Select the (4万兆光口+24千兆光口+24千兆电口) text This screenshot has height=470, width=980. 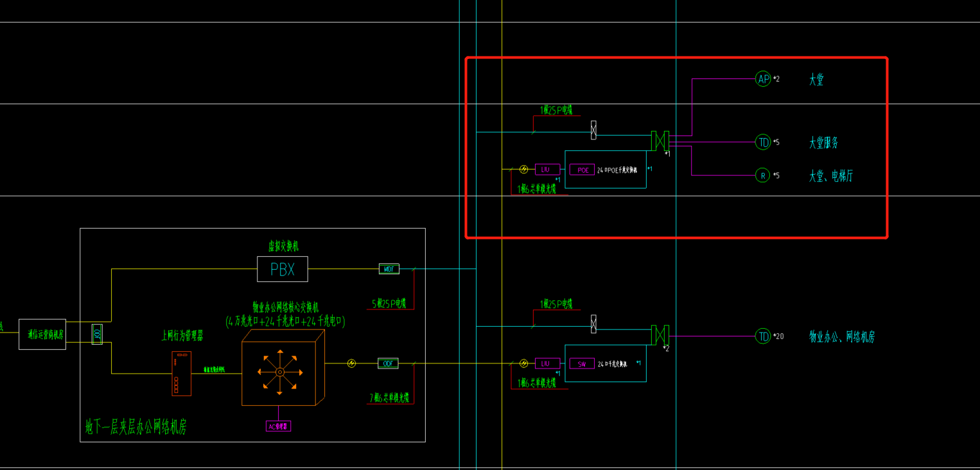pos(286,322)
